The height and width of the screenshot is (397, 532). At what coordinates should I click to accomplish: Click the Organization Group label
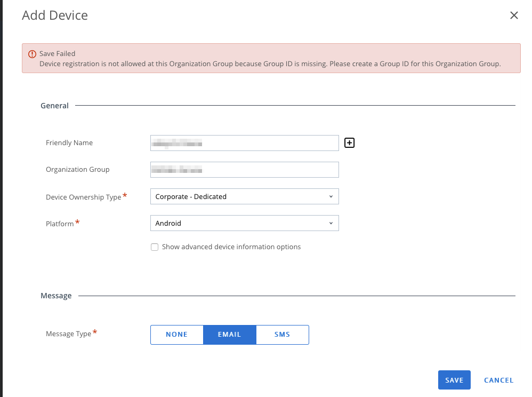point(78,170)
